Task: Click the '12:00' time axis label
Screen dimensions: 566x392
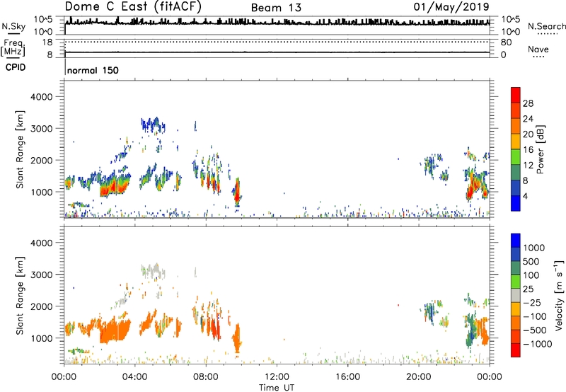Action: [x=277, y=377]
